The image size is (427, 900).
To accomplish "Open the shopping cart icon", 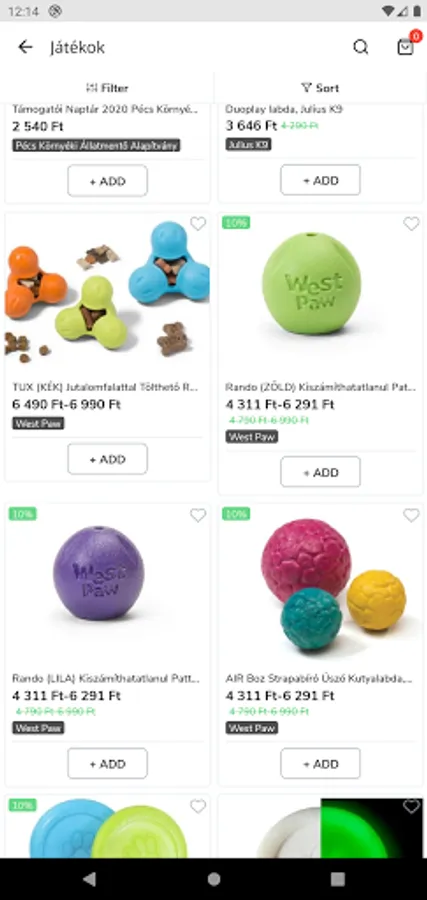I will pos(405,47).
